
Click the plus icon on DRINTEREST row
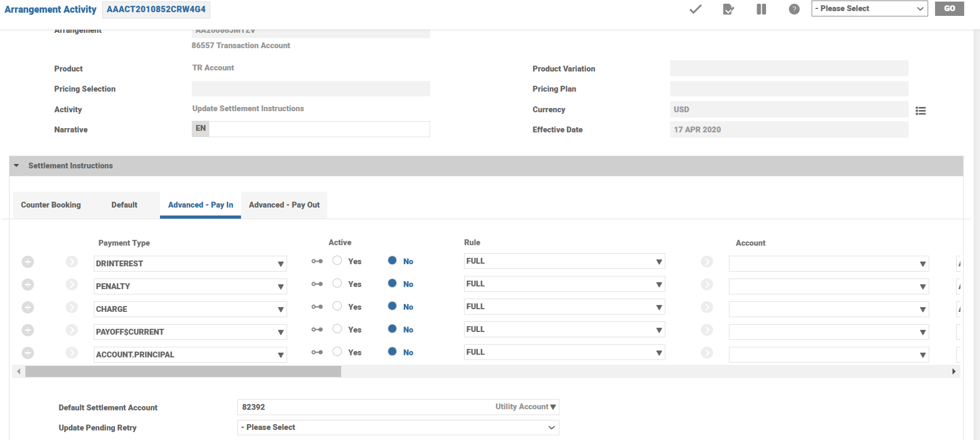[x=28, y=262]
